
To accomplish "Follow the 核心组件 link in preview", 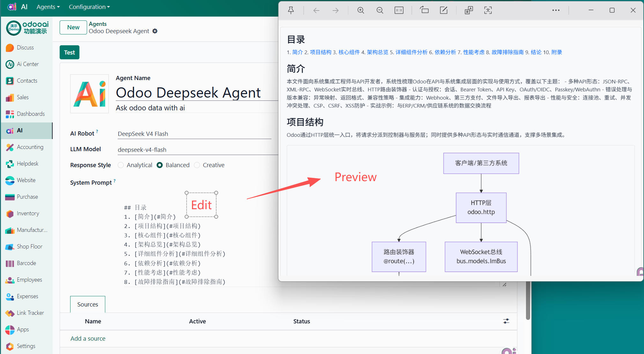I will pyautogui.click(x=349, y=52).
